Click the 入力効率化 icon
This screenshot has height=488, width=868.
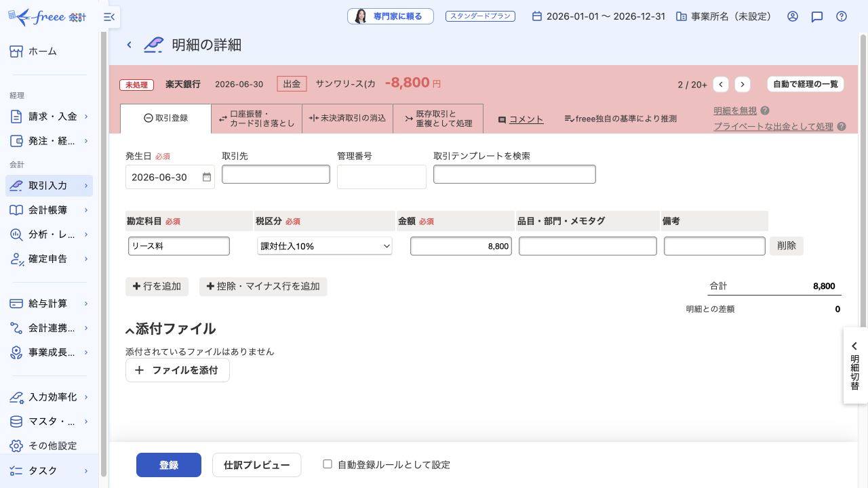click(x=16, y=397)
